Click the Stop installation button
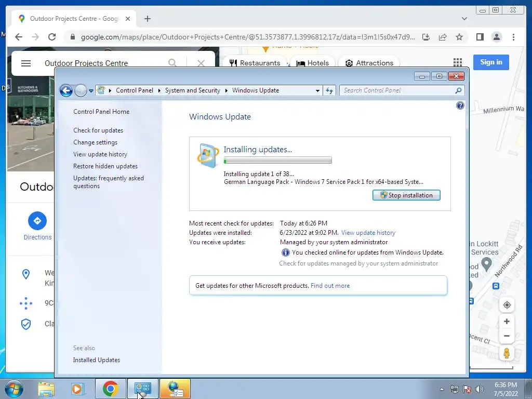Screen dimensions: 532x399 pyautogui.click(x=406, y=195)
